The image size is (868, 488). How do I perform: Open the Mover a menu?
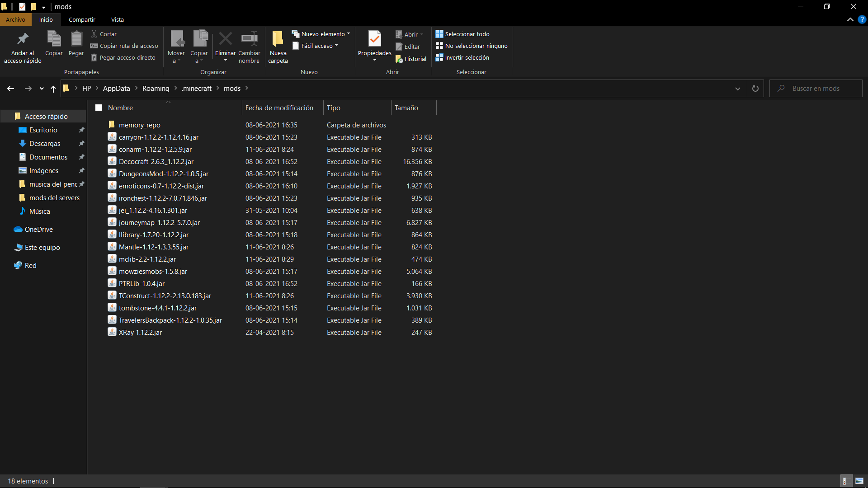click(176, 47)
